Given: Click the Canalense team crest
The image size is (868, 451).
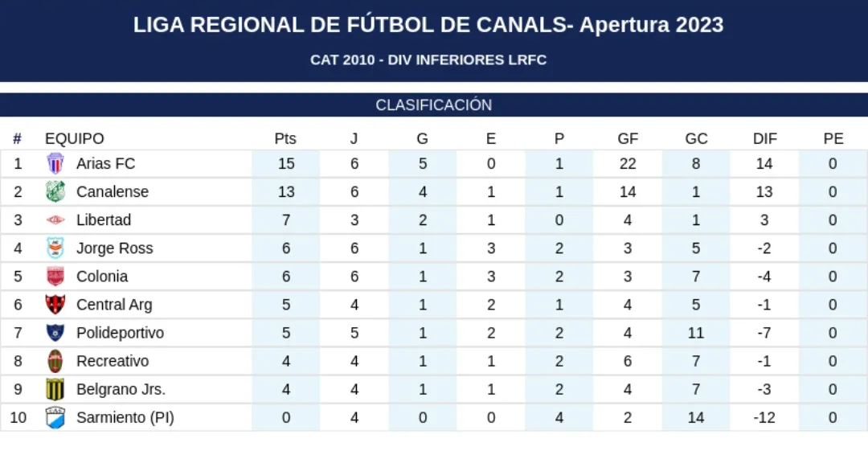Looking at the screenshot, I should click(55, 191).
